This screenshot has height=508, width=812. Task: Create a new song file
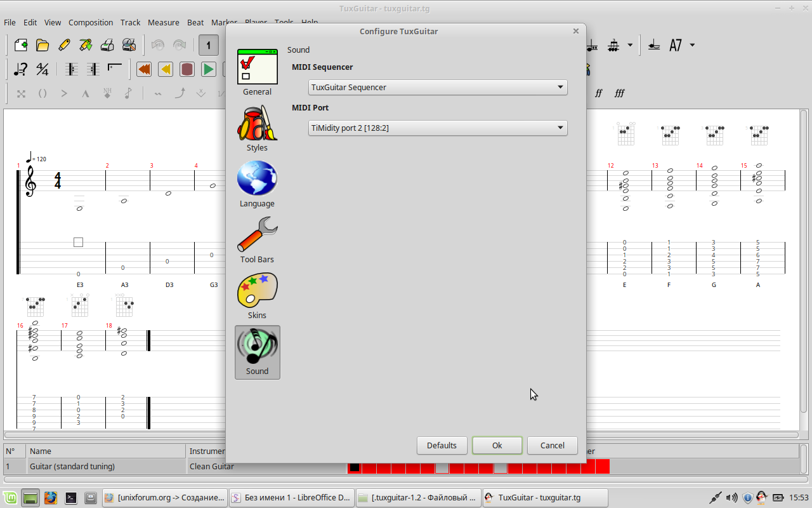21,45
